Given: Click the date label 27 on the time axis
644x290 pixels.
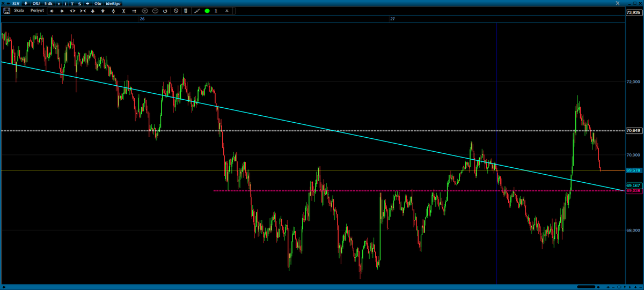Looking at the screenshot, I should pyautogui.click(x=393, y=19).
